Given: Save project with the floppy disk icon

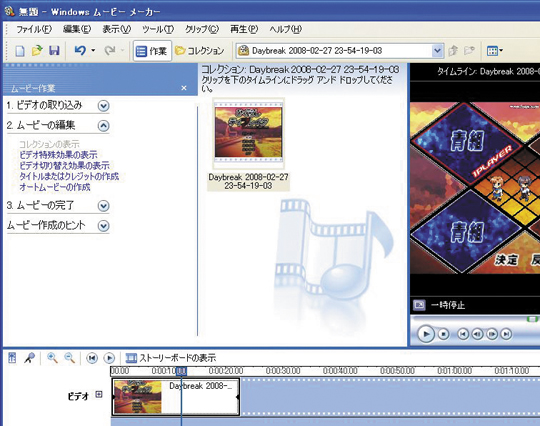Looking at the screenshot, I should pyautogui.click(x=54, y=51).
